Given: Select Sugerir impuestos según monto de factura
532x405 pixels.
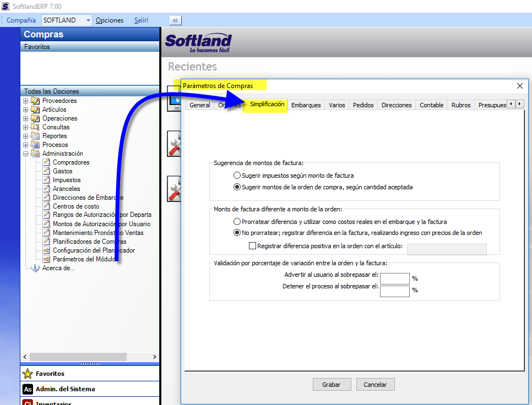Looking at the screenshot, I should pyautogui.click(x=237, y=176).
